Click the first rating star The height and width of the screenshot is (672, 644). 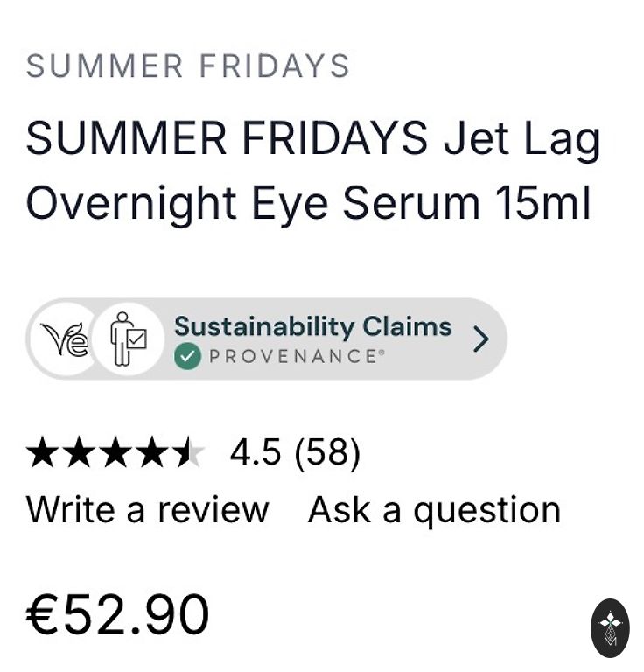[x=41, y=453]
